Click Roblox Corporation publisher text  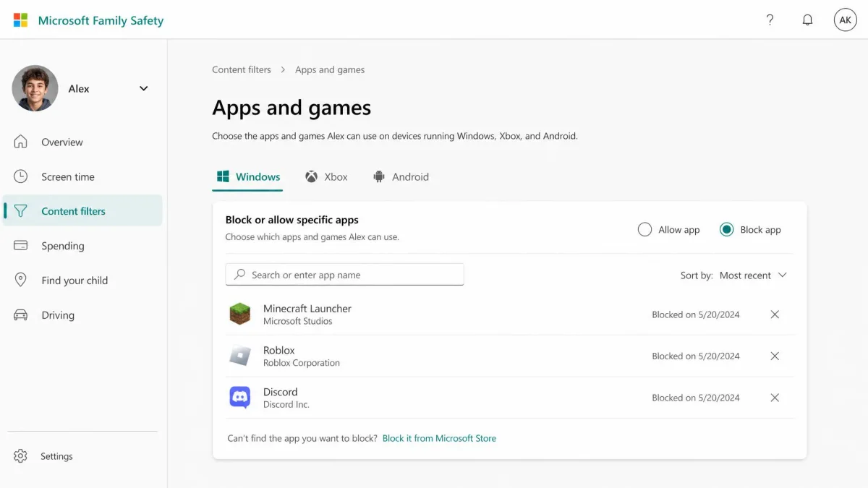[302, 363]
